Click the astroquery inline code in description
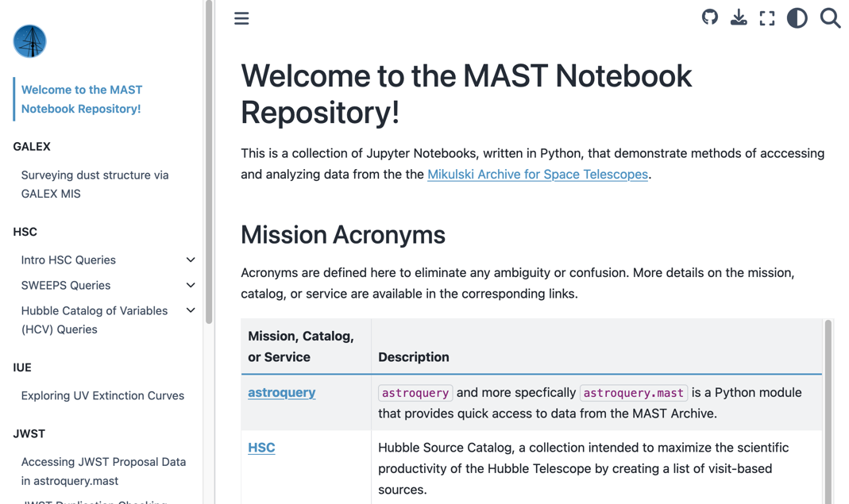Screen dimensions: 849x504 [x=415, y=393]
